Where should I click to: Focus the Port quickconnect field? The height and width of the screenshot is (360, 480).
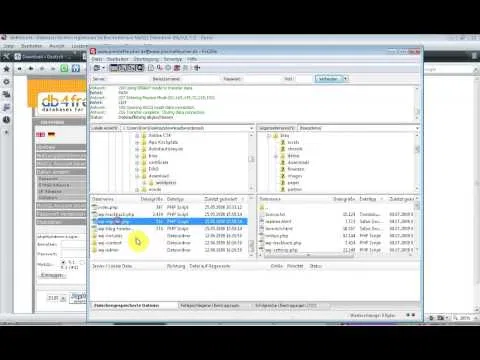click(x=304, y=79)
